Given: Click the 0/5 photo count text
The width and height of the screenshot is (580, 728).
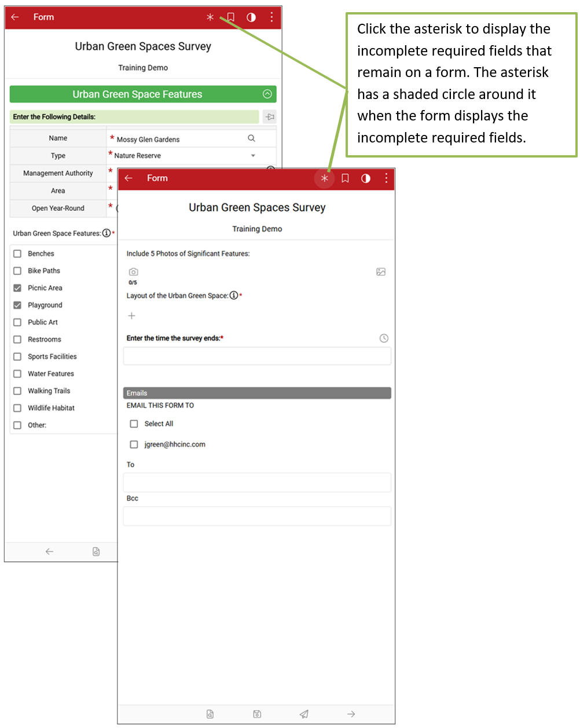Looking at the screenshot, I should tap(133, 283).
